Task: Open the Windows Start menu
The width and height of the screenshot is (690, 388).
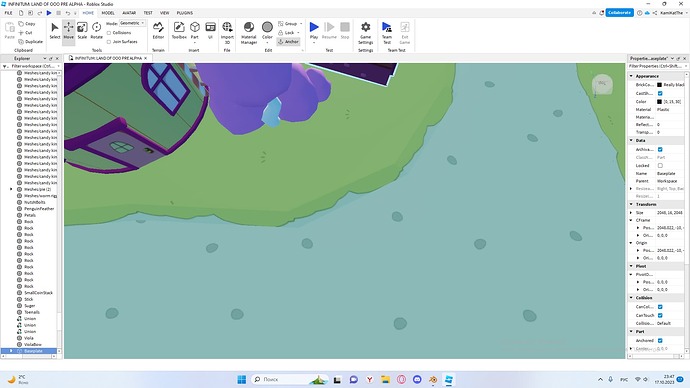Action: coord(242,379)
